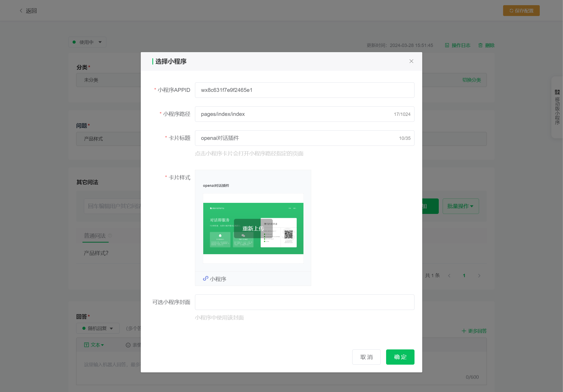Screen dimensions: 563x392
Task: Click the 小程序 link icon below card preview
Action: point(206,278)
